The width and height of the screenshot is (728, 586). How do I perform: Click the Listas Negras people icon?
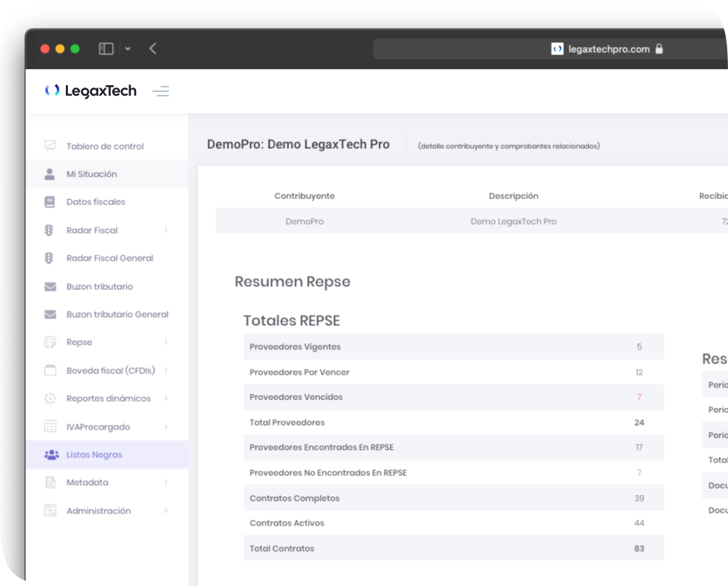pyautogui.click(x=50, y=454)
